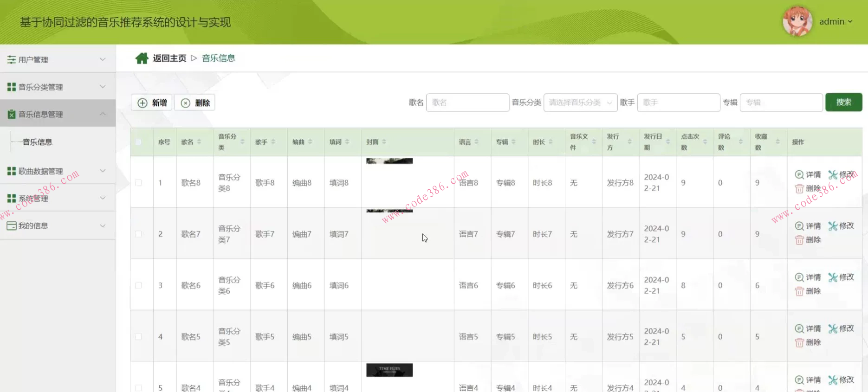
Task: Collapse the 音乐信息管理 menu chevron
Action: click(103, 114)
